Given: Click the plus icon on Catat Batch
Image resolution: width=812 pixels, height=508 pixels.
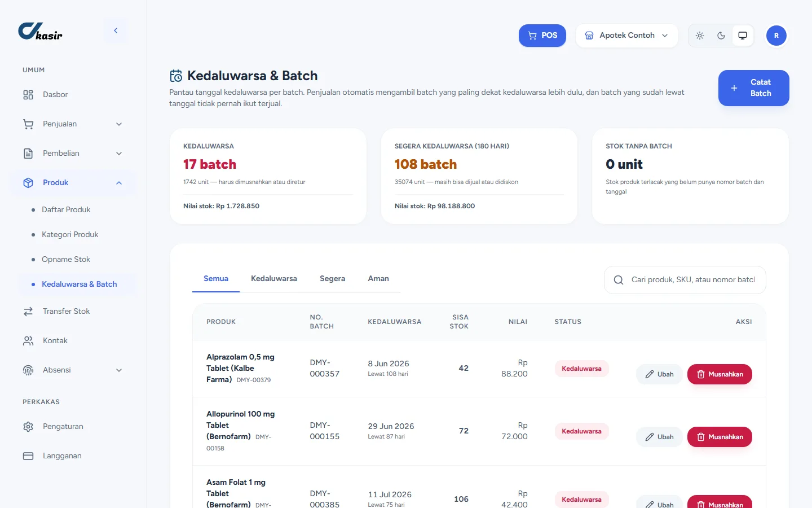Looking at the screenshot, I should point(734,88).
